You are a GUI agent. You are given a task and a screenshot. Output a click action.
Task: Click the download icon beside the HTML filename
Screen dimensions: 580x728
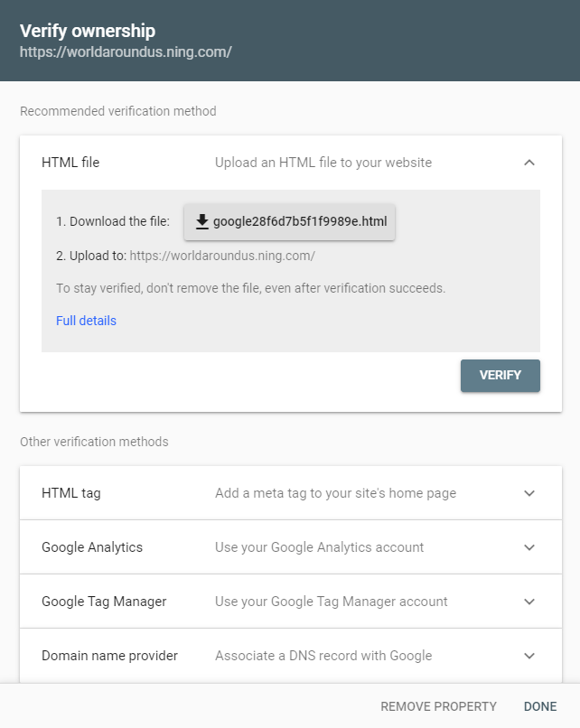(x=202, y=219)
